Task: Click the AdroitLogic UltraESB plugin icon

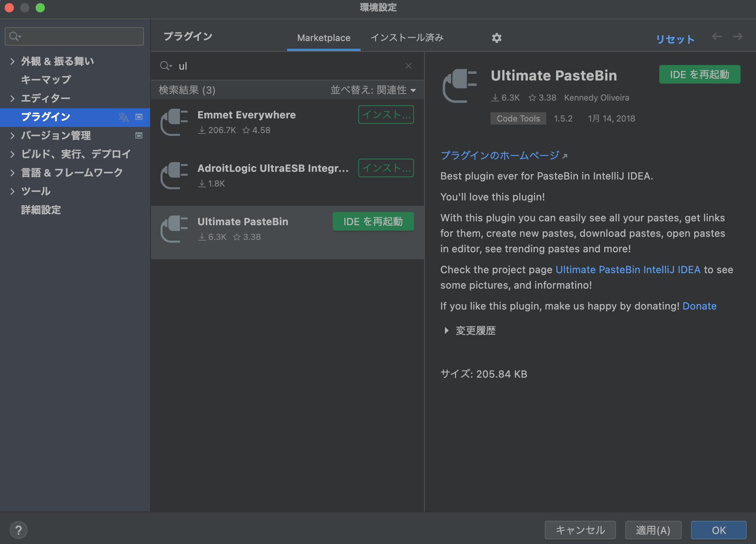Action: [174, 176]
